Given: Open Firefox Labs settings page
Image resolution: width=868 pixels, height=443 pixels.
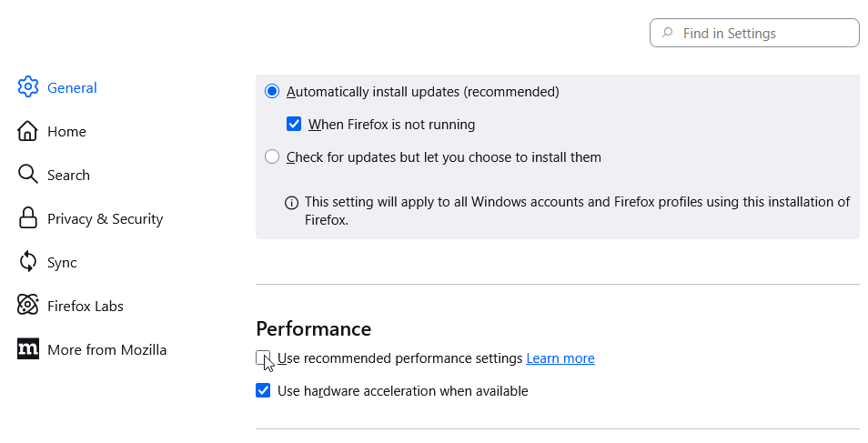Looking at the screenshot, I should tap(85, 306).
